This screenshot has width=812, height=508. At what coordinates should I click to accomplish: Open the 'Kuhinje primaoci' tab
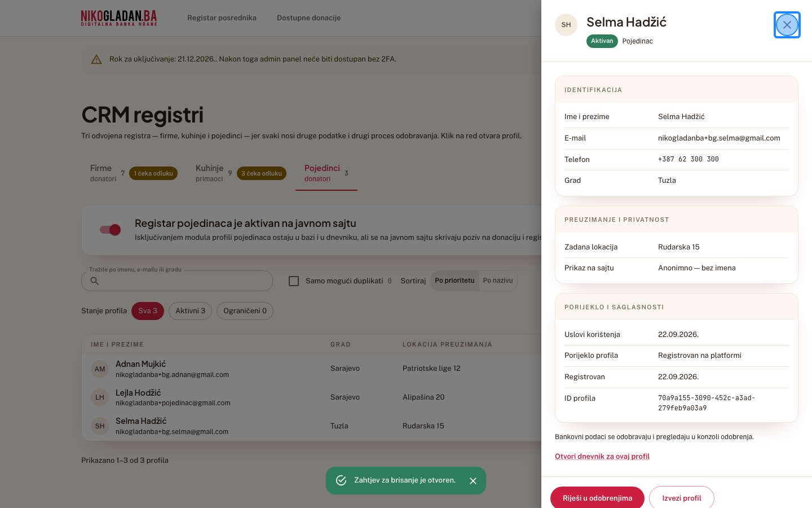[241, 173]
